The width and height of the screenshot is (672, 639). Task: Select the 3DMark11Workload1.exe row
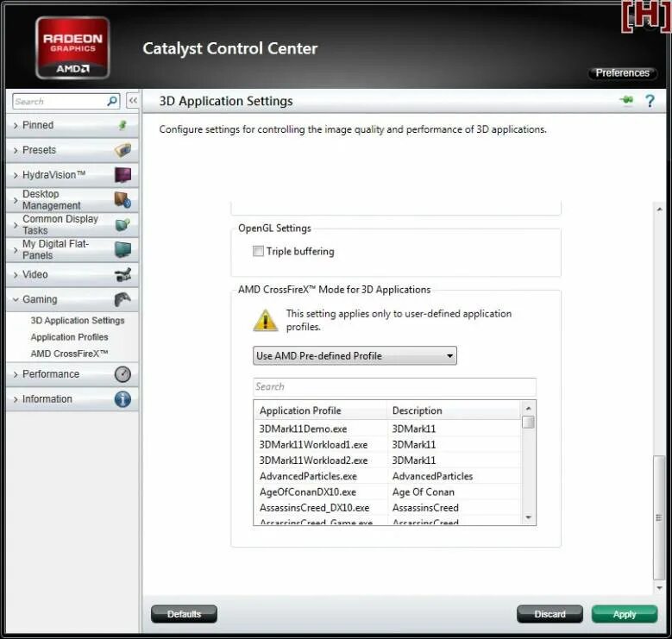pyautogui.click(x=388, y=445)
